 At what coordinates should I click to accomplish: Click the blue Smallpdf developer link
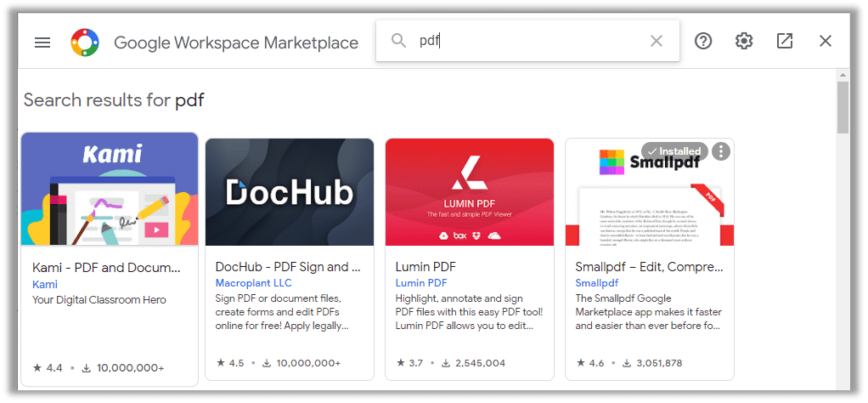(x=597, y=283)
